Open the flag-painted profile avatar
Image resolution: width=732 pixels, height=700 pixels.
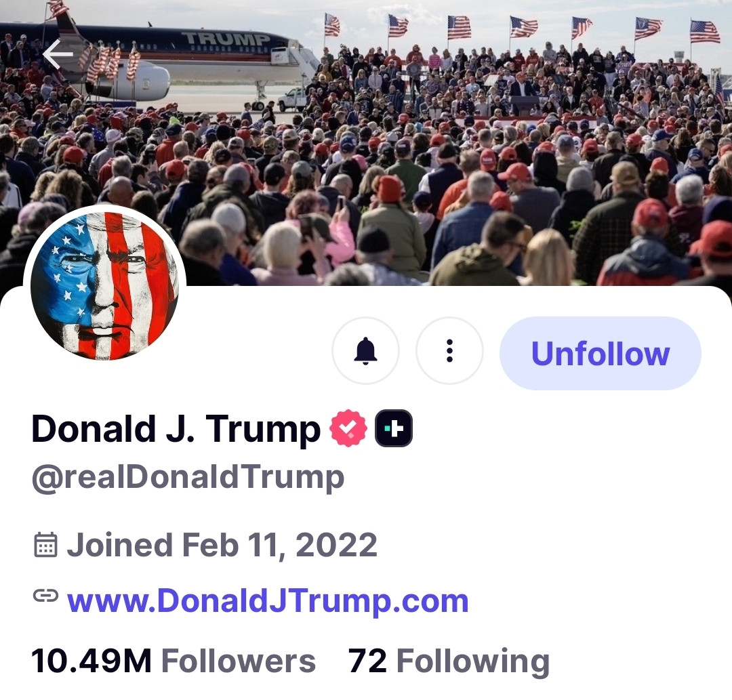tap(104, 285)
